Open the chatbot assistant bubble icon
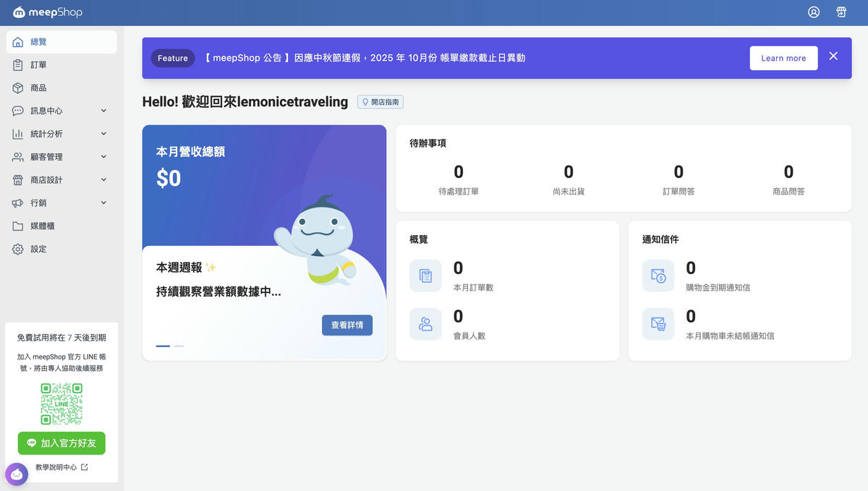Image resolution: width=868 pixels, height=491 pixels. 17,474
